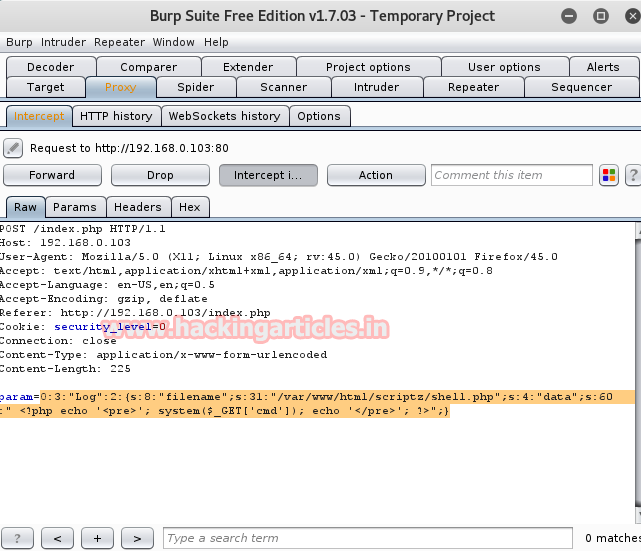Open the Proxy Options sub-tab
The height and width of the screenshot is (551, 641).
pyautogui.click(x=319, y=116)
